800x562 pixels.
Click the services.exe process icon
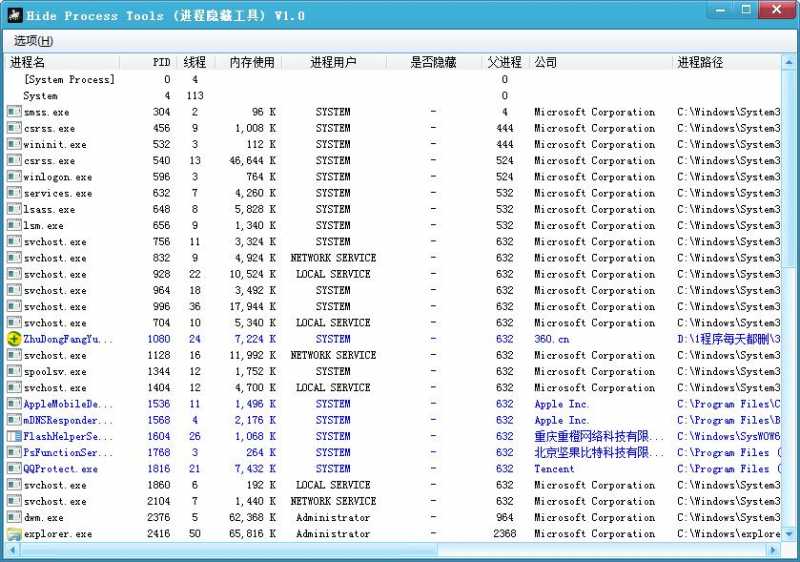14,193
